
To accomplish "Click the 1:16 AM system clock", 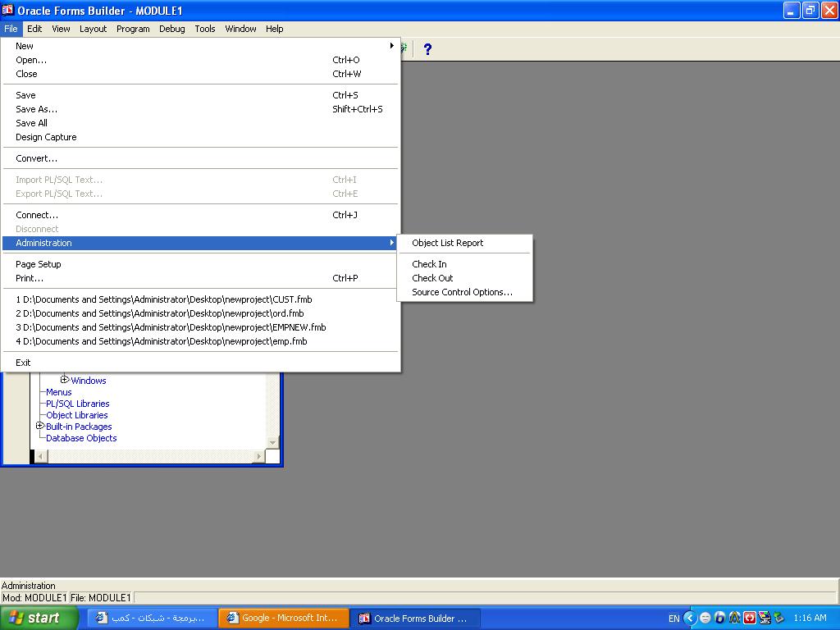I will pyautogui.click(x=810, y=619).
